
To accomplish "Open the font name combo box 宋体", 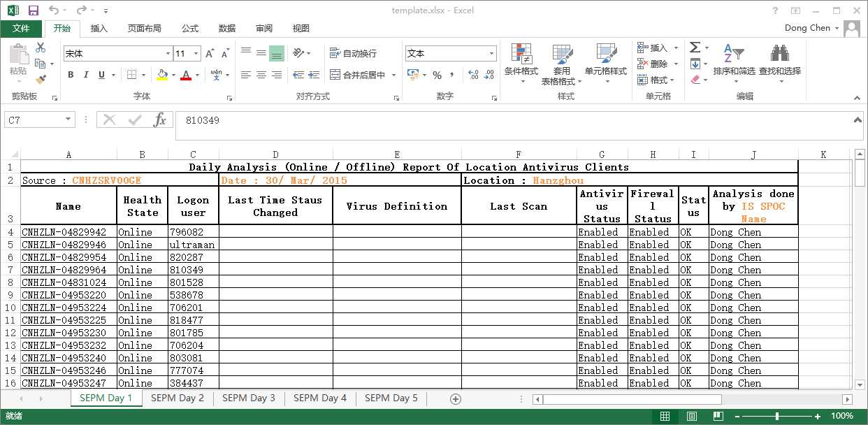I will pos(117,53).
